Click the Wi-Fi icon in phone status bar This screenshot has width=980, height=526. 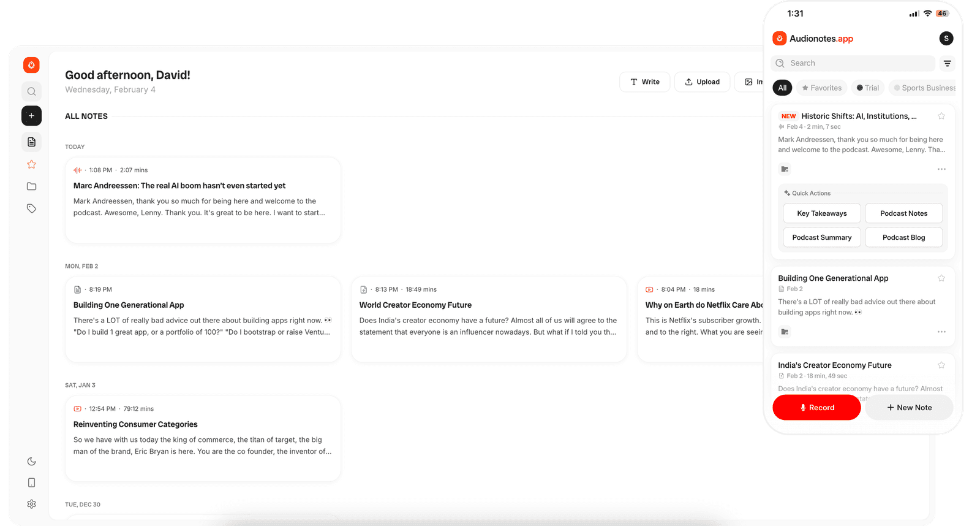pos(927,13)
